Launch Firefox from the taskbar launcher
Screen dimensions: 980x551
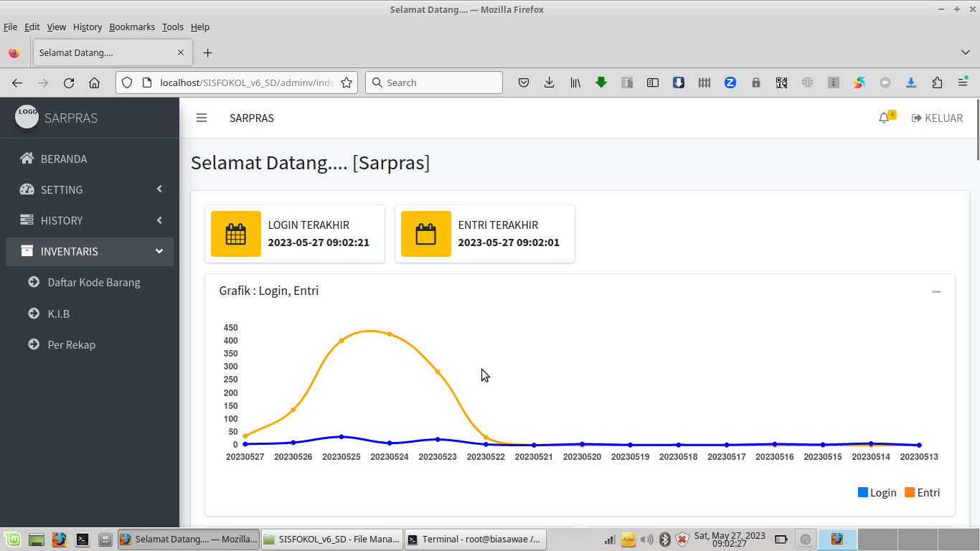pyautogui.click(x=59, y=539)
